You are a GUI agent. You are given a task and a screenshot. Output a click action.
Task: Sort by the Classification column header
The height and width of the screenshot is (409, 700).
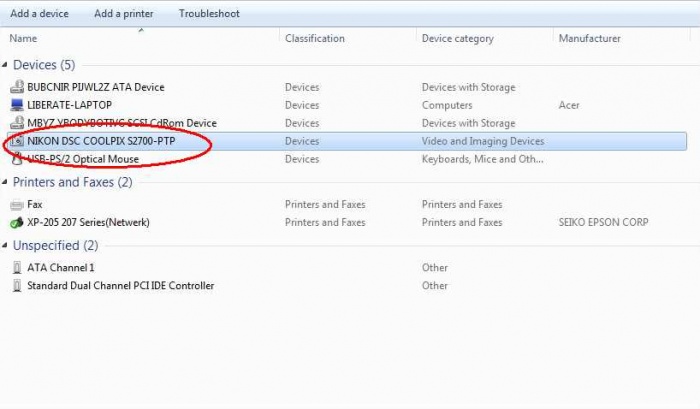pos(314,38)
